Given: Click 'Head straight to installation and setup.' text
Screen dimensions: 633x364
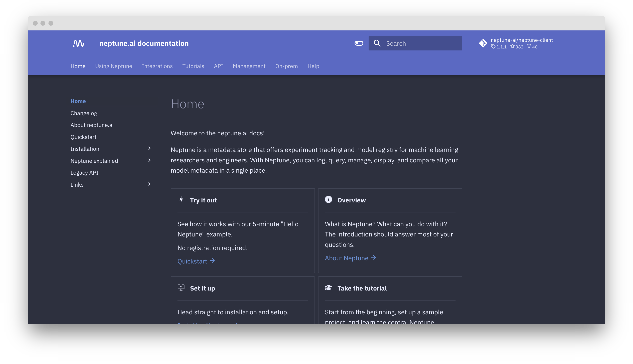Looking at the screenshot, I should pos(233,312).
